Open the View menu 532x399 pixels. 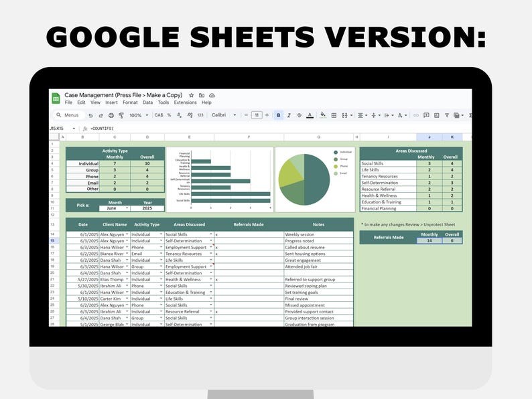pos(95,102)
